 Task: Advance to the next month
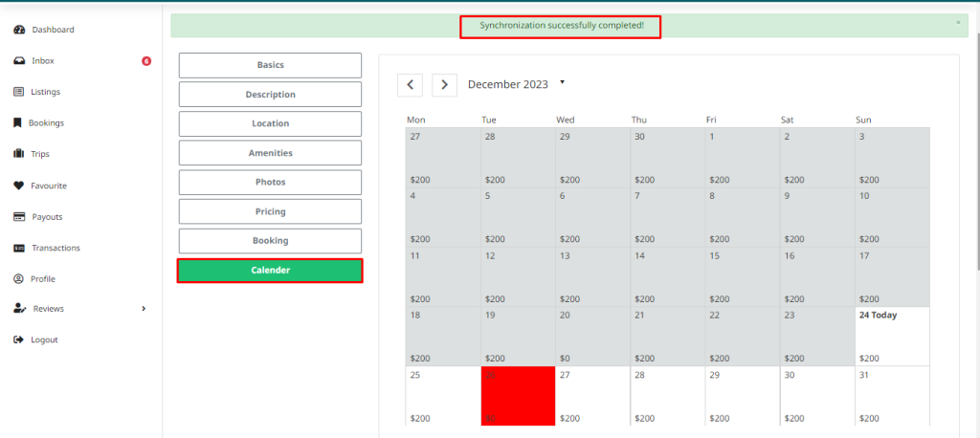444,85
